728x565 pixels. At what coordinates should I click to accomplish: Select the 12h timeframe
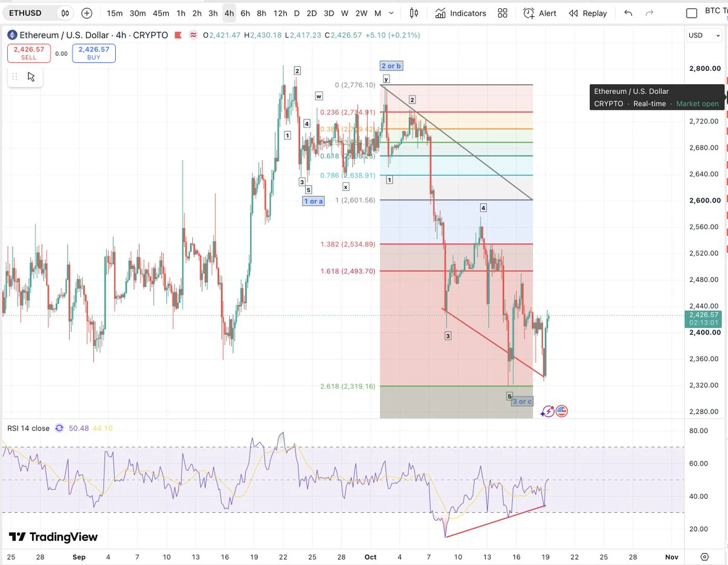280,13
